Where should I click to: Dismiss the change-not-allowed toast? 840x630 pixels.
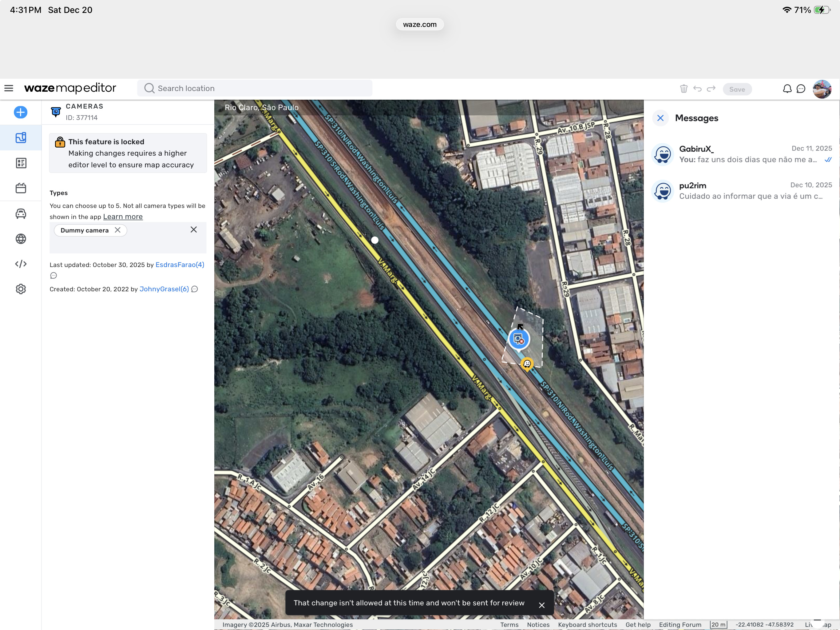click(541, 605)
